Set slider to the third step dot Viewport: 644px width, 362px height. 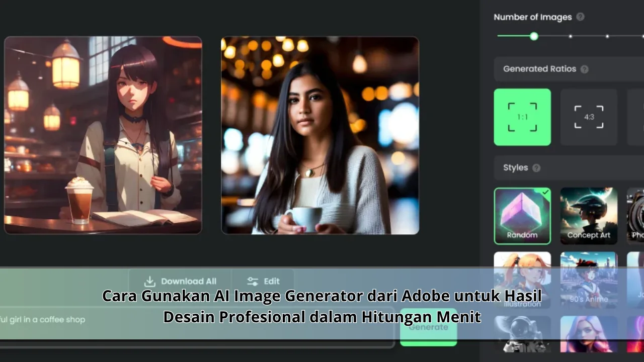571,36
